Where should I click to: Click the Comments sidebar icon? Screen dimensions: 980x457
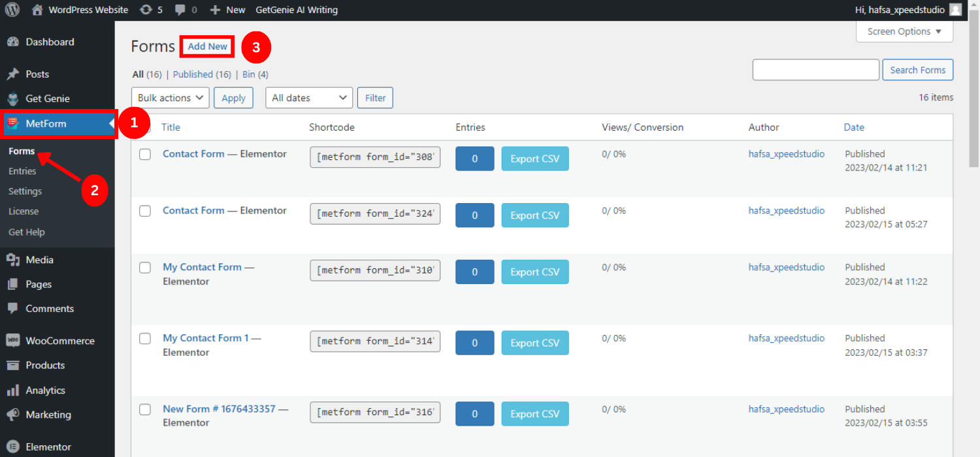(13, 309)
